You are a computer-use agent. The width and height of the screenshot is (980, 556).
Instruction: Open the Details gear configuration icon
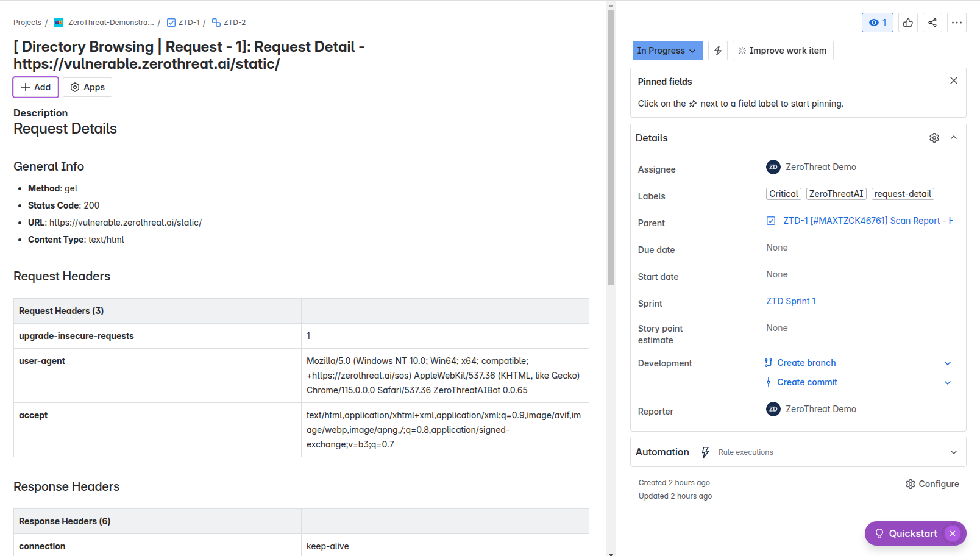point(934,138)
